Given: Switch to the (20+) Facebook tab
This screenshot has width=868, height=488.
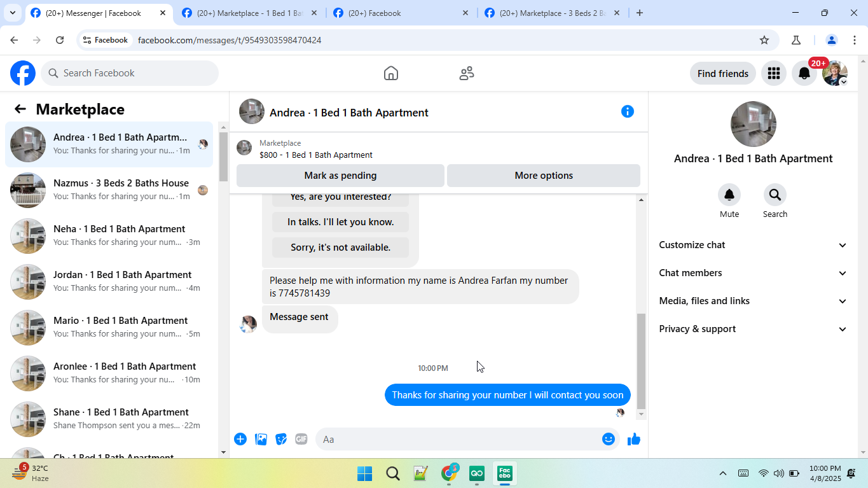Looking at the screenshot, I should [401, 13].
